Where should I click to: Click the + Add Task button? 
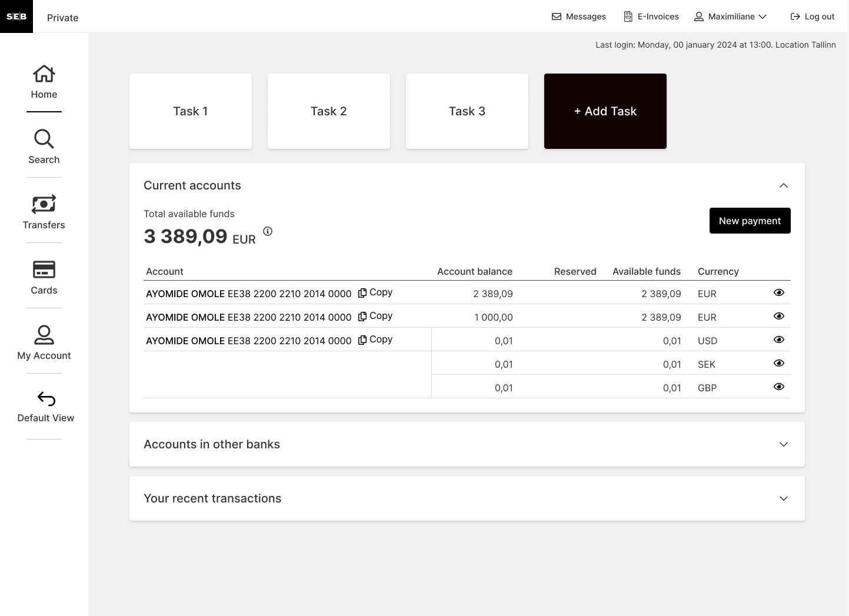tap(605, 111)
